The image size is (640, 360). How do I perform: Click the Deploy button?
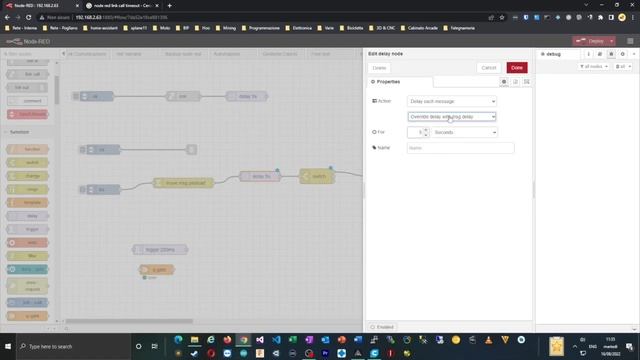point(590,41)
